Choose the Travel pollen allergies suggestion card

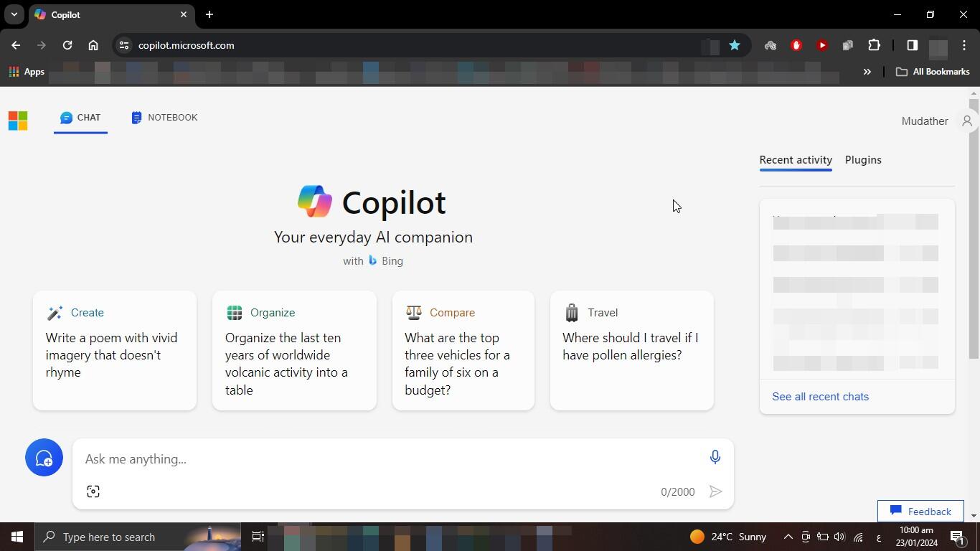[x=631, y=350]
